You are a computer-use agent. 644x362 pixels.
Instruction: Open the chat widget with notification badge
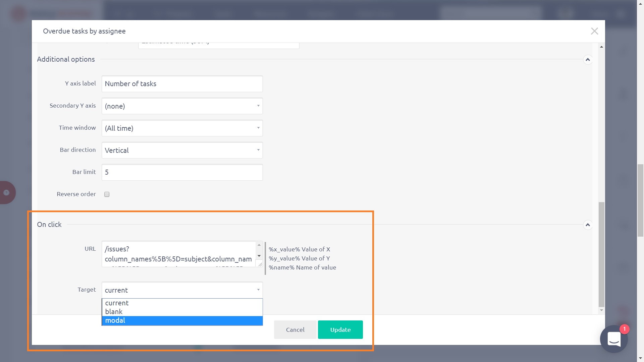click(614, 339)
